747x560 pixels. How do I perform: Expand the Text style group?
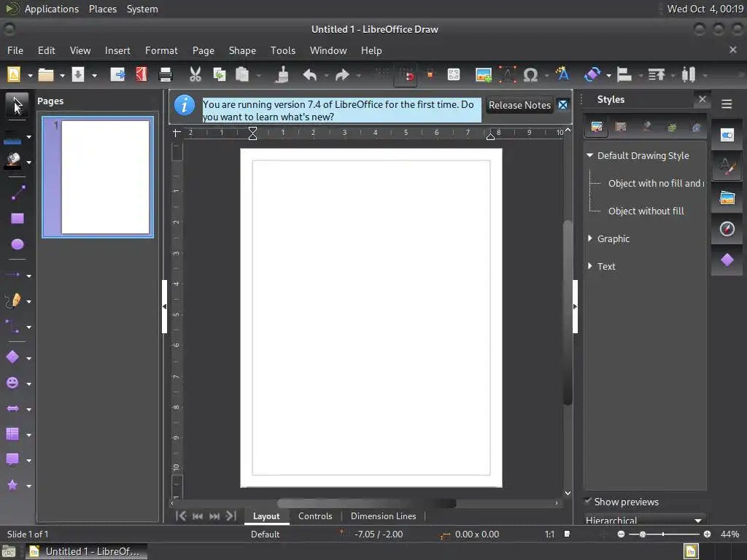[589, 265]
